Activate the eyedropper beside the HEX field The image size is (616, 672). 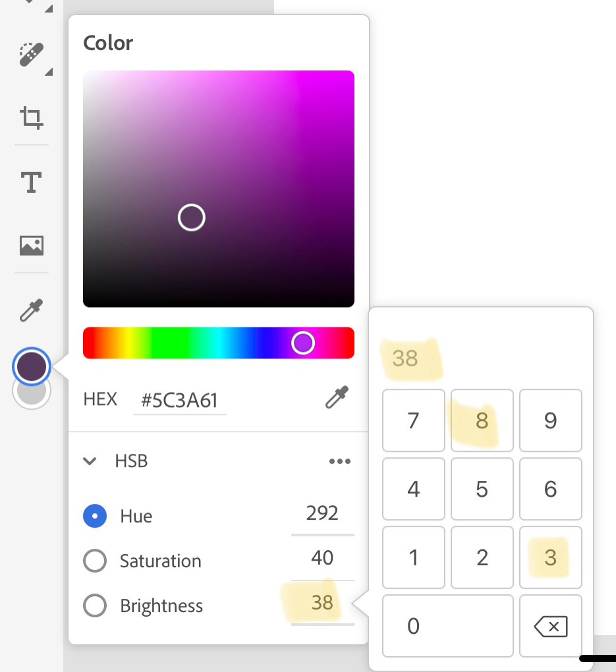pos(337,399)
